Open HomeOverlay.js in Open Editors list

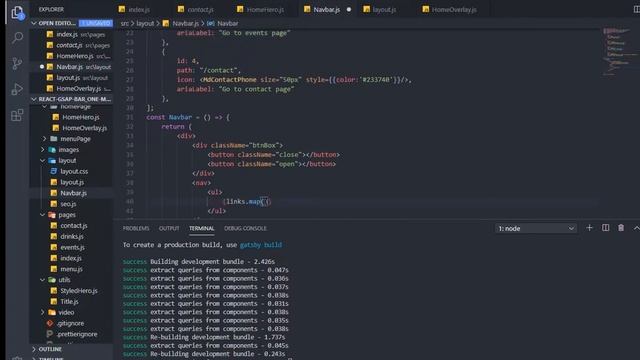point(71,89)
